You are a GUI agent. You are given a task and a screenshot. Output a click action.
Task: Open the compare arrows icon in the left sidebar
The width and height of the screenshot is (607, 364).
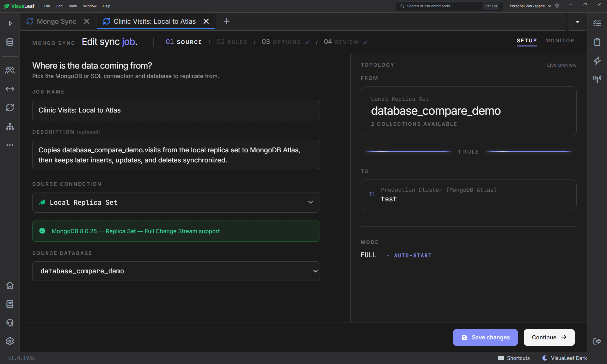tap(10, 89)
